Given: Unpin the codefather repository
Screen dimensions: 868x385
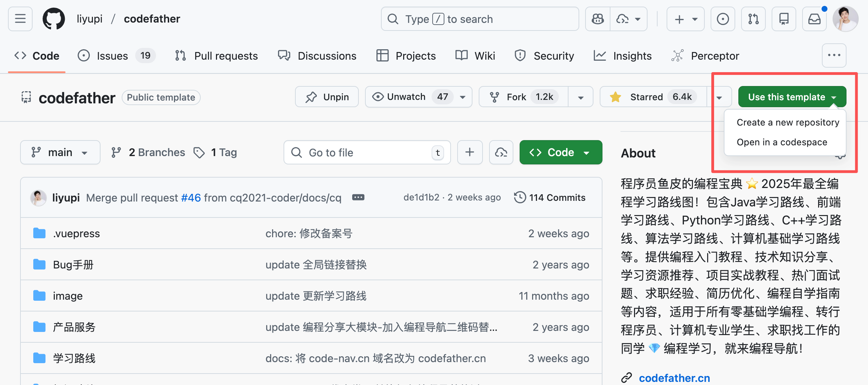Looking at the screenshot, I should coord(327,97).
